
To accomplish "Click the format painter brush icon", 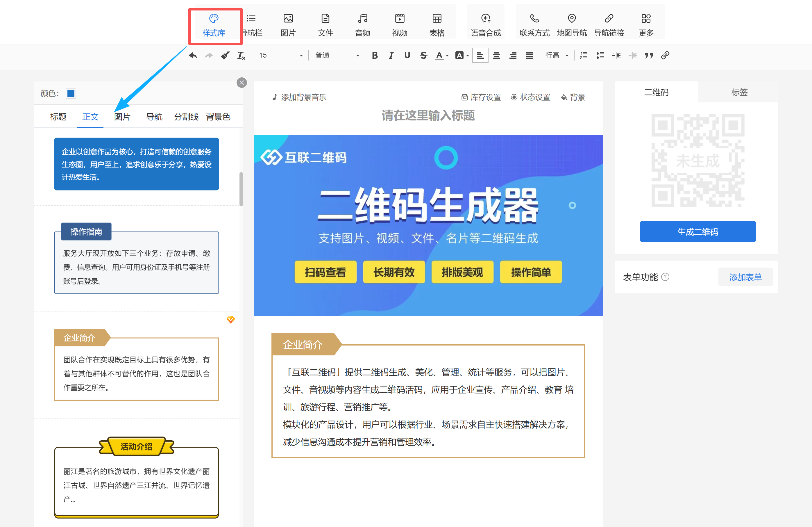I will point(225,55).
